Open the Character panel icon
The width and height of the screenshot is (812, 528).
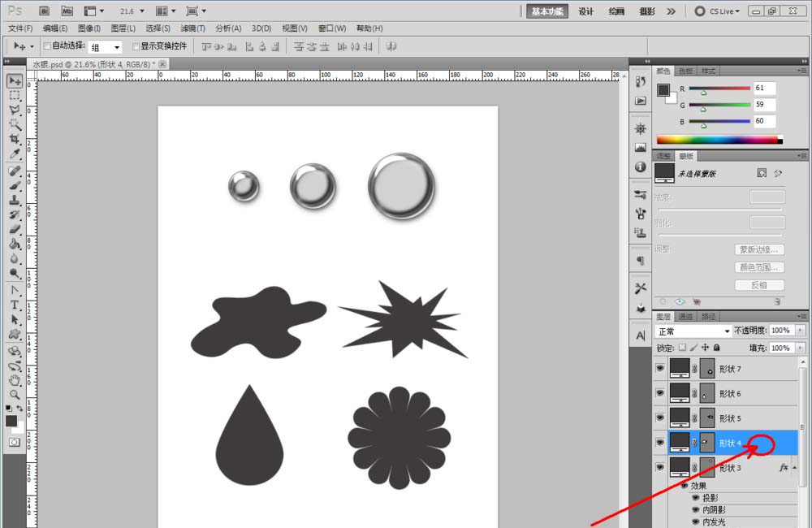click(x=641, y=335)
